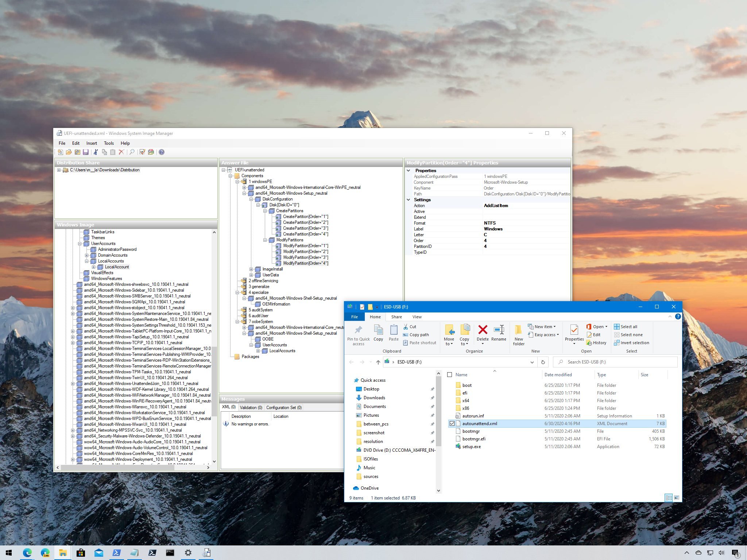Click the Home tab in File Explorer ribbon
Image resolution: width=747 pixels, height=560 pixels.
point(375,316)
